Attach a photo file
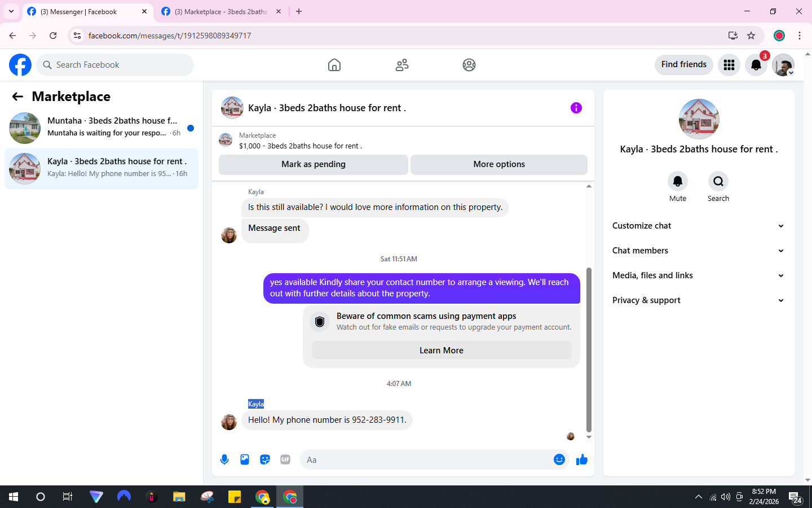 (x=245, y=459)
